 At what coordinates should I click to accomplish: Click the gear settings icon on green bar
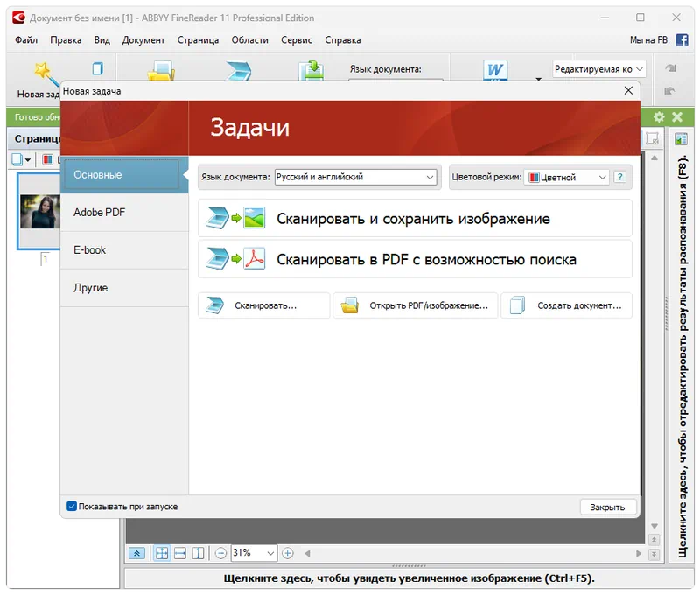click(x=659, y=117)
